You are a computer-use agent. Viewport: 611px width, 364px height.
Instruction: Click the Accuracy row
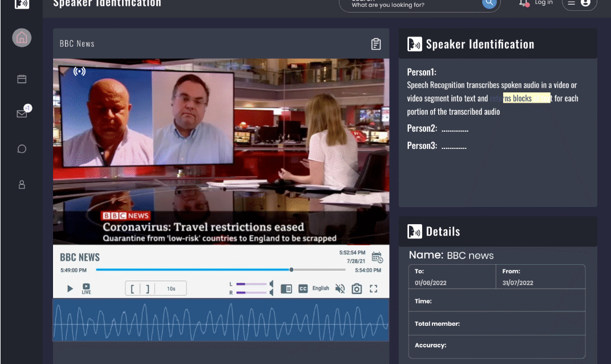point(497,346)
